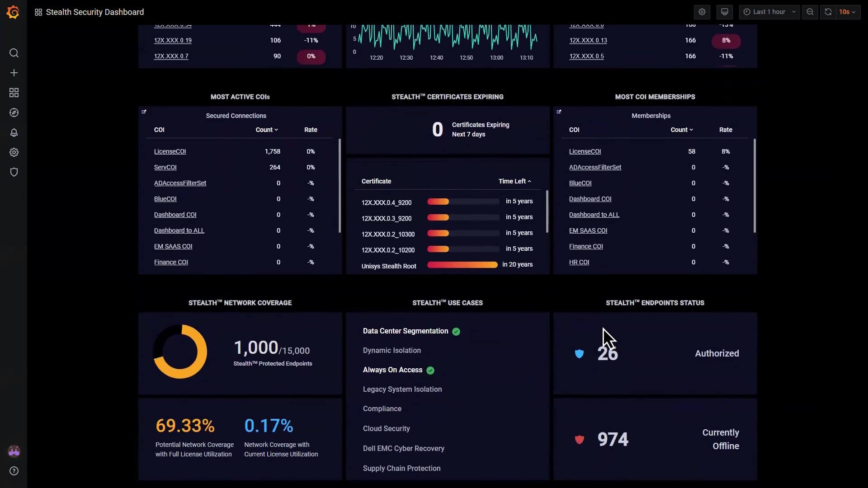Click Rate column header in Memberships
This screenshot has width=868, height=488.
[726, 130]
